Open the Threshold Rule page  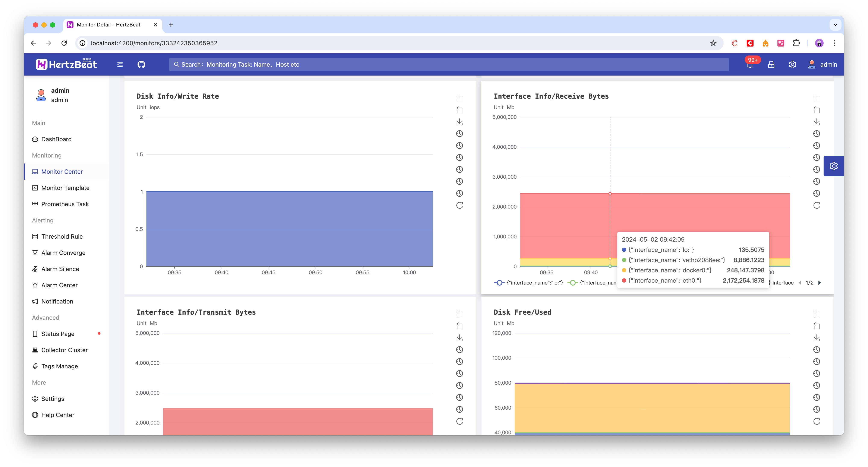[x=62, y=236]
